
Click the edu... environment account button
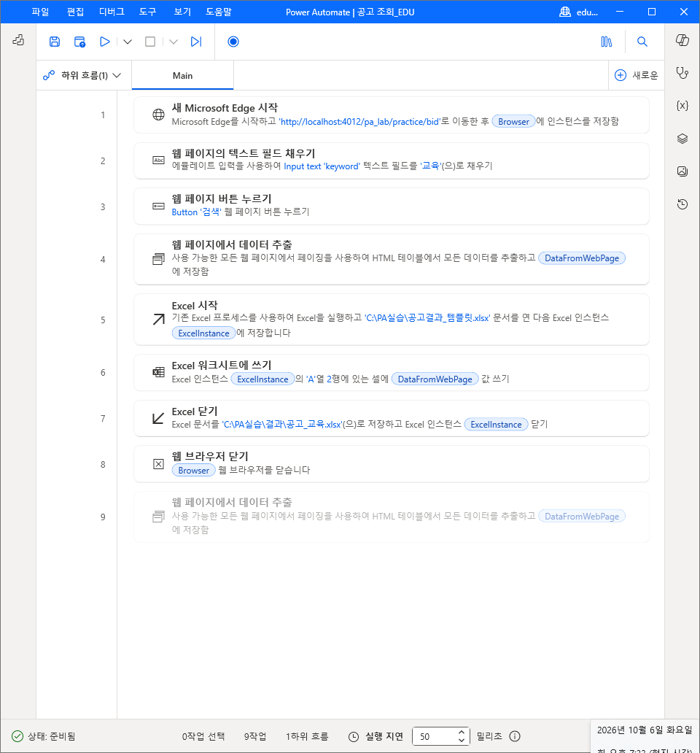coord(579,12)
